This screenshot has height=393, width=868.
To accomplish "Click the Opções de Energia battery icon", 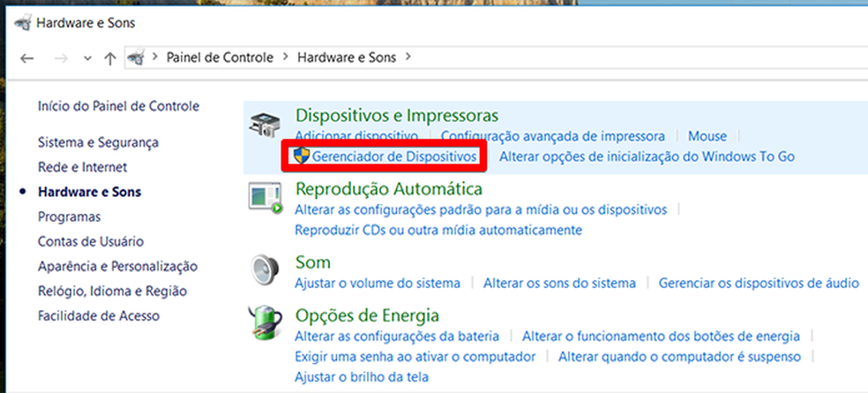I will coord(265,322).
